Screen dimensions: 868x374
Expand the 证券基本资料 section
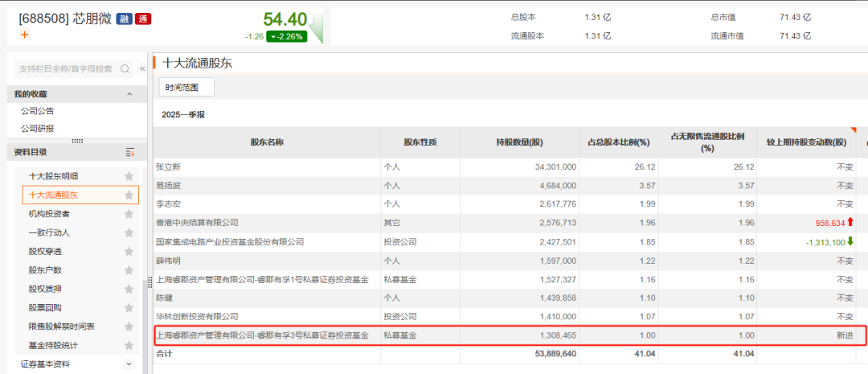click(x=130, y=364)
